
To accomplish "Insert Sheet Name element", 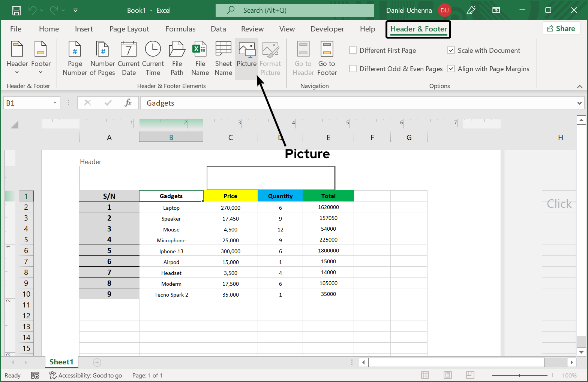I will [223, 58].
